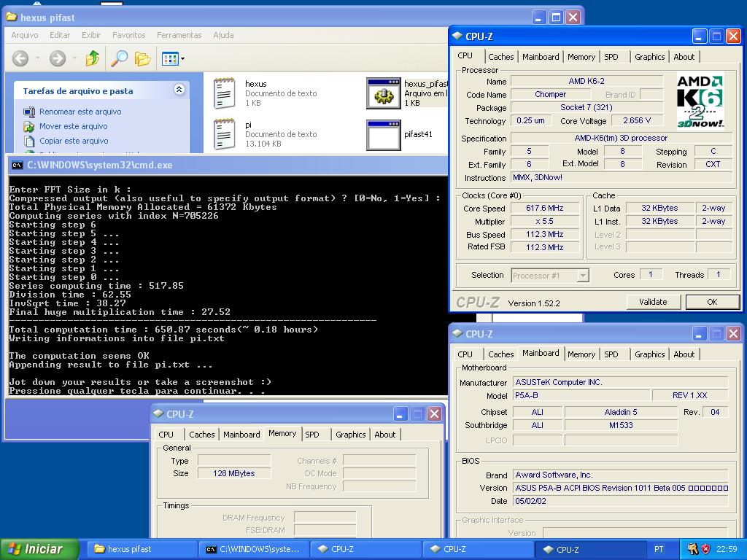Select the hexus text document icon

225,93
